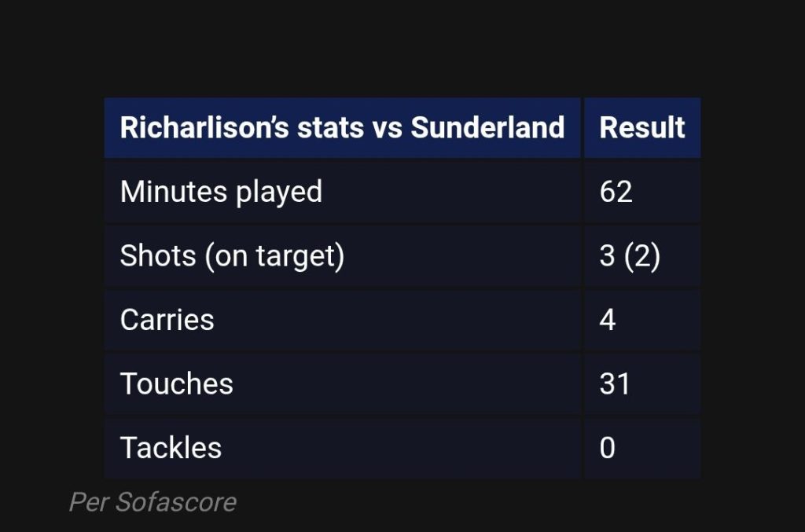Click the name "Richarlison's" in the header
The width and height of the screenshot is (805, 532).
click(204, 127)
